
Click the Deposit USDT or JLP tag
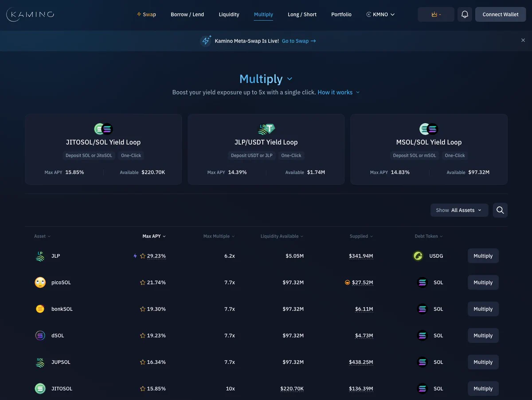(252, 155)
